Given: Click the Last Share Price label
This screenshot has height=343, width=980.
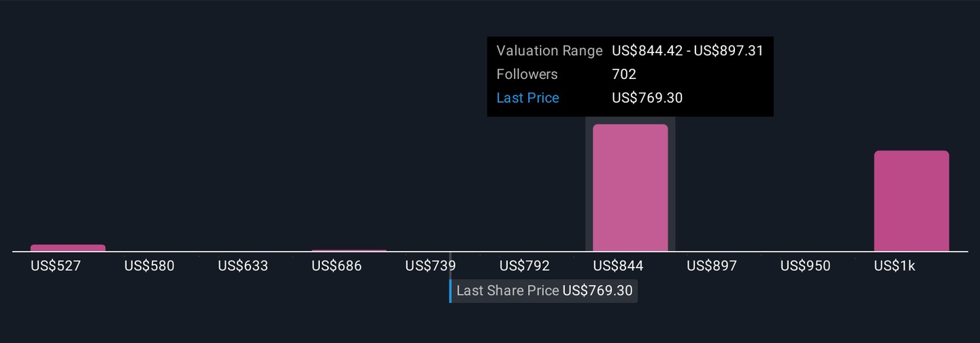Looking at the screenshot, I should 508,291.
